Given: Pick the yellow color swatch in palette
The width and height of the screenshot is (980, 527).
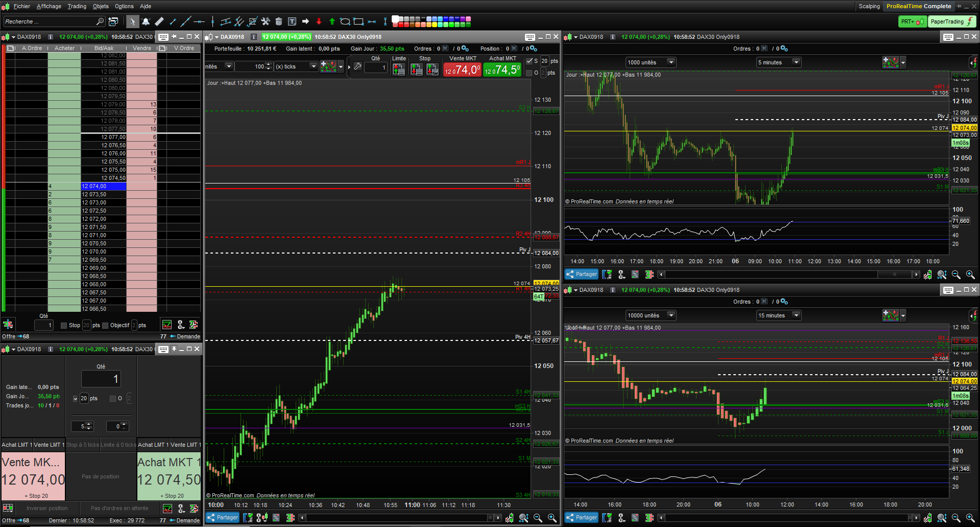Looking at the screenshot, I should click(435, 24).
